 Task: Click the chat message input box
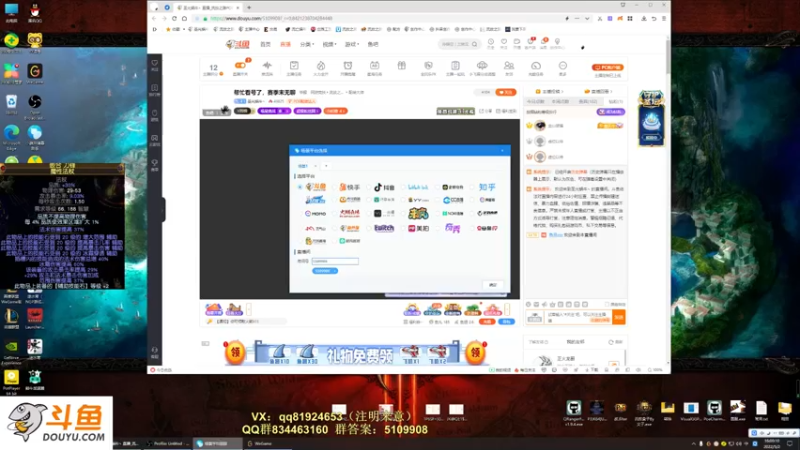pyautogui.click(x=578, y=317)
